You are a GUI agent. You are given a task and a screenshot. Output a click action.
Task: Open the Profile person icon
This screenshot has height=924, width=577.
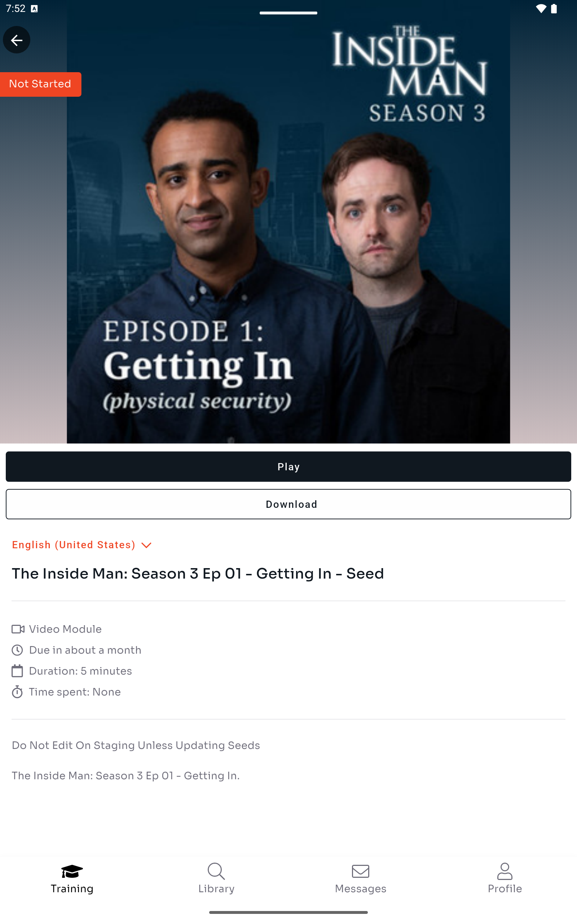coord(505,871)
